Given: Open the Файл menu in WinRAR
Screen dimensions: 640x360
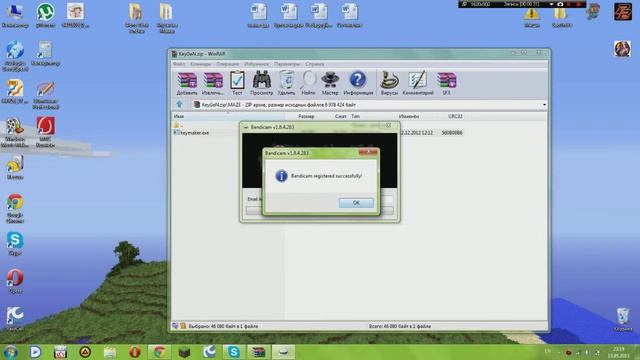Looking at the screenshot, I should 179,64.
